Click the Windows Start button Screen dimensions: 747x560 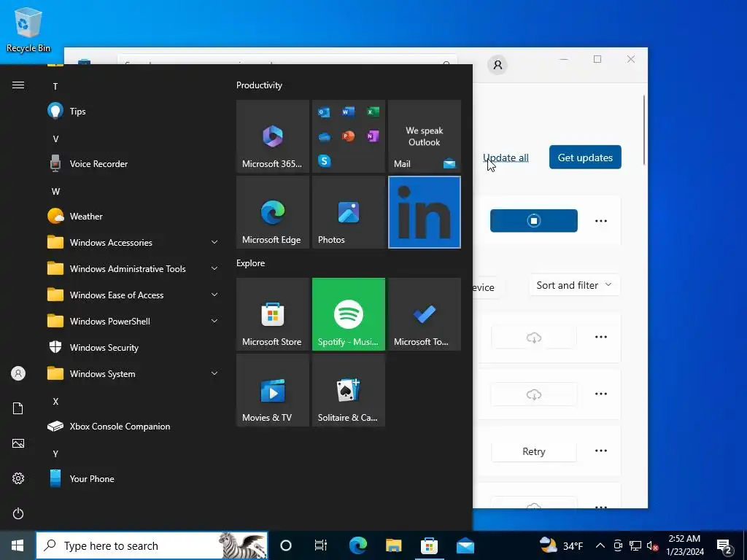[18, 545]
